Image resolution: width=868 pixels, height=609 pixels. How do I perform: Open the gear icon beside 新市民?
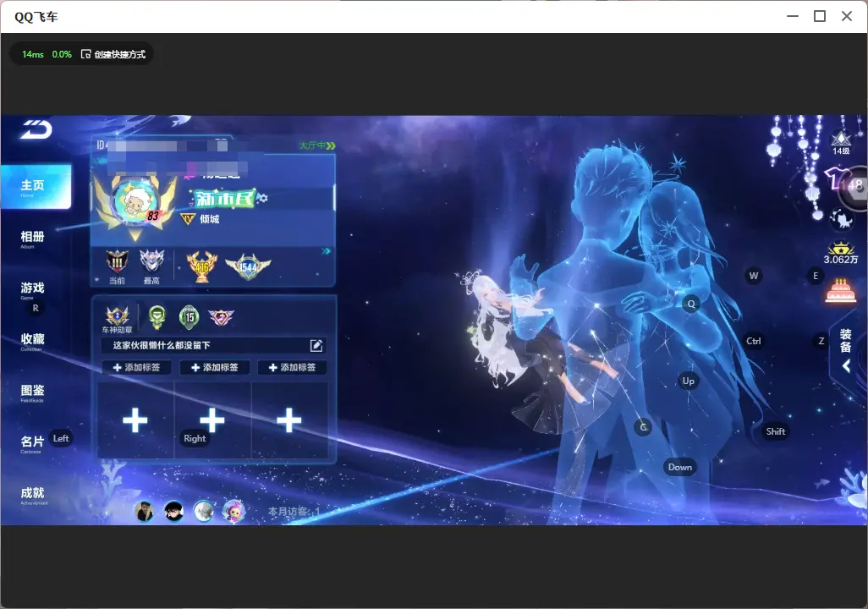click(x=262, y=198)
